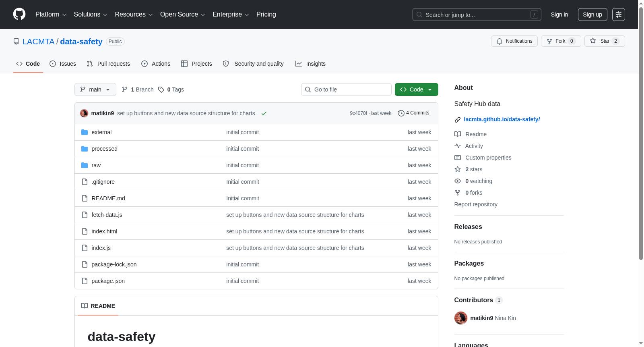
Task: Click the package.json file icon
Action: 85,281
